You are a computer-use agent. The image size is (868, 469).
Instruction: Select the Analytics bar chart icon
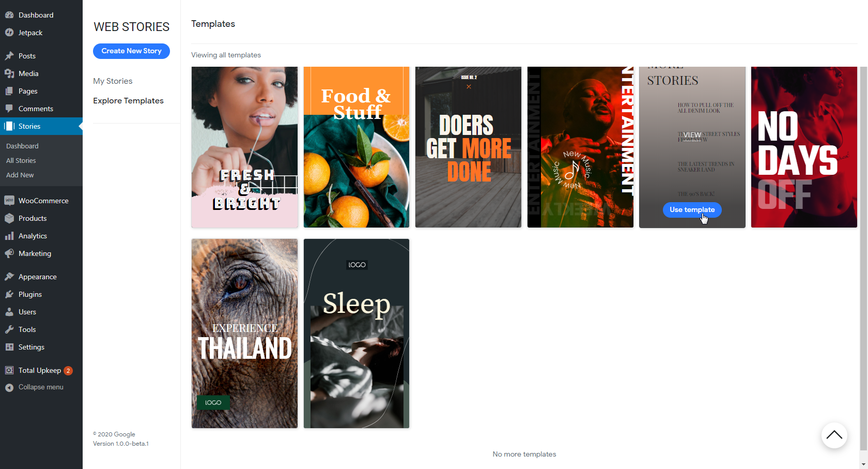pyautogui.click(x=9, y=236)
